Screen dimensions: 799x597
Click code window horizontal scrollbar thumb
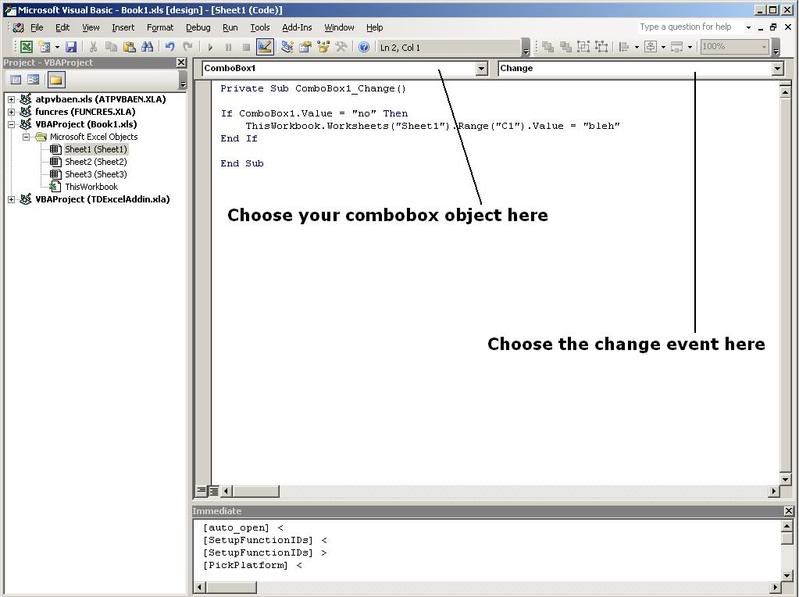256,491
